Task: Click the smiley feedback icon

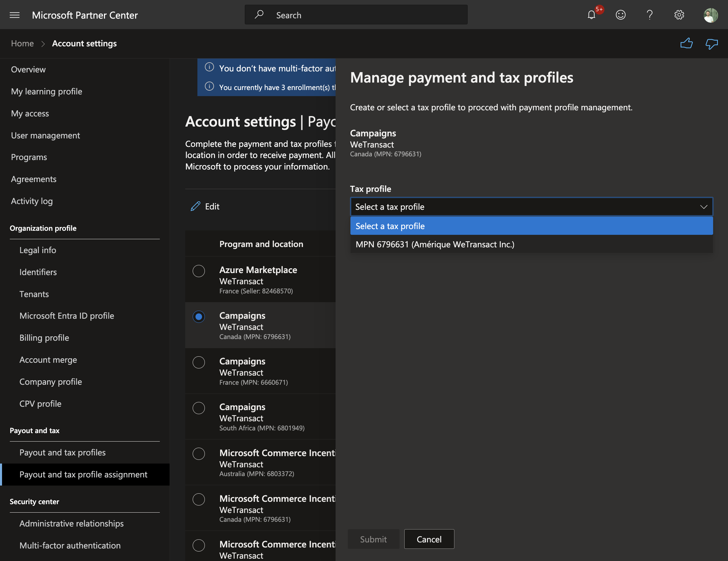Action: pos(621,15)
